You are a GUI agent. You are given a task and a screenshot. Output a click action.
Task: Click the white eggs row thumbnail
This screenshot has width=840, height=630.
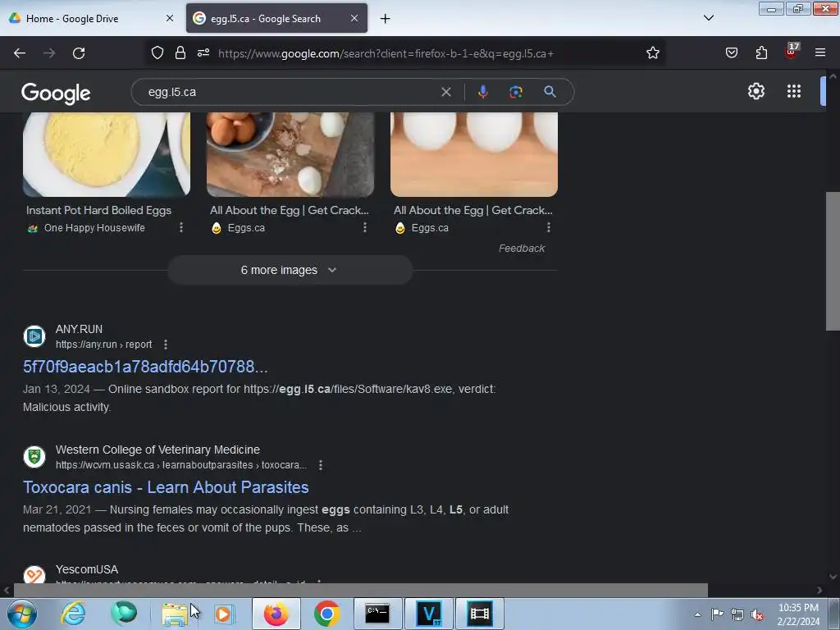[474, 154]
